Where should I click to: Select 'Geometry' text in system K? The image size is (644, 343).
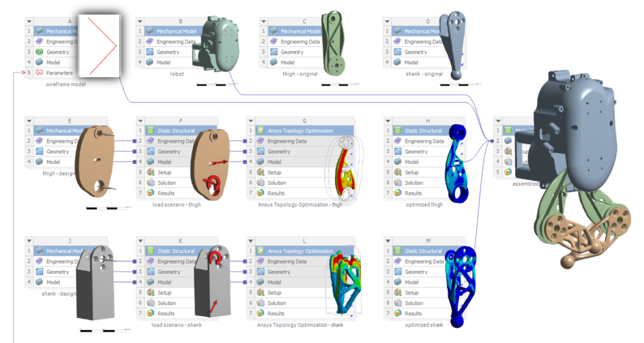pos(169,272)
